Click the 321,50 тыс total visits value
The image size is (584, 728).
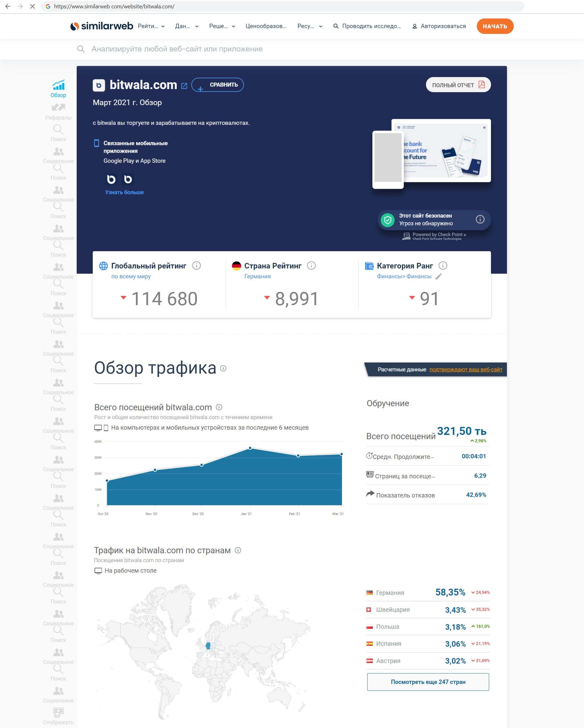click(x=461, y=431)
